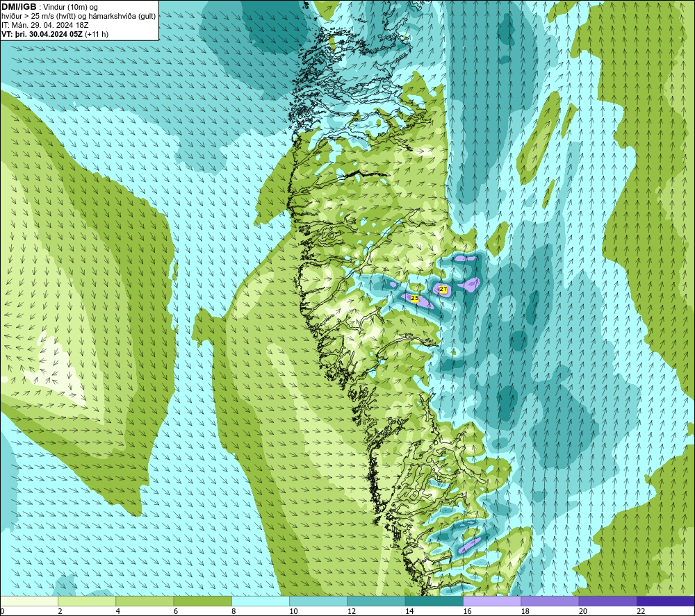Select the 20–22 m/s violet swatch
The image size is (695, 616).
point(607,601)
